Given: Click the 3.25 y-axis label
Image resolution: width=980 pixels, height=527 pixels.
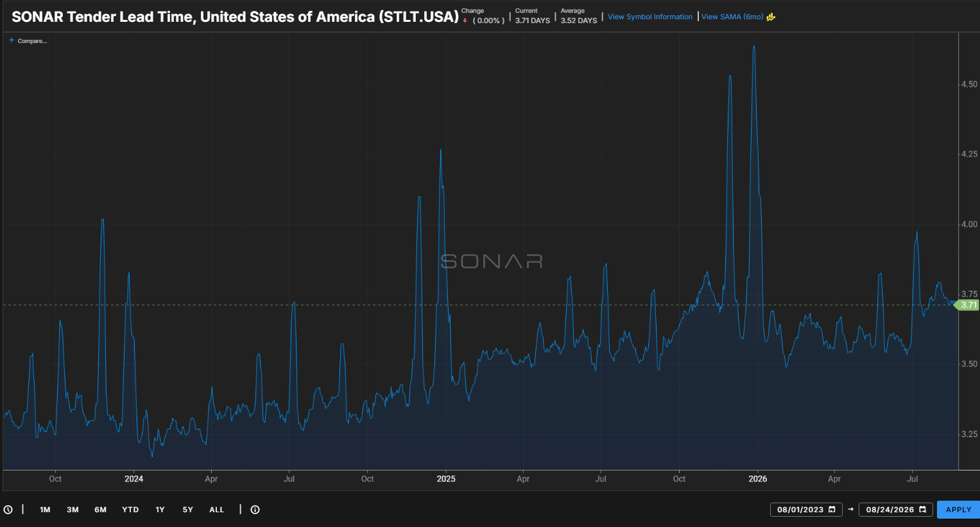Looking at the screenshot, I should pyautogui.click(x=969, y=434).
